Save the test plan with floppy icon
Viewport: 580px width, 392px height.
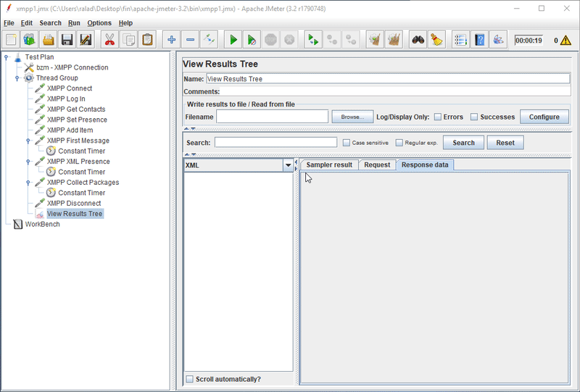pyautogui.click(x=67, y=40)
